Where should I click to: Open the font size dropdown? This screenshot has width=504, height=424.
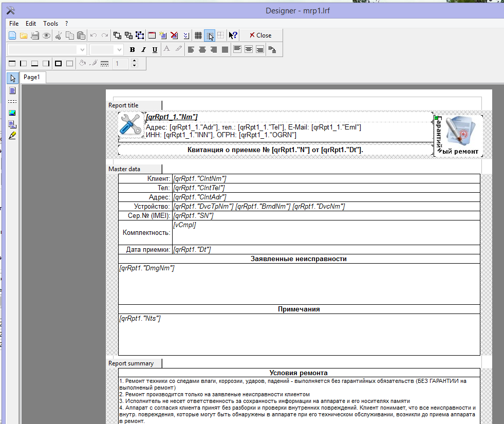click(x=119, y=49)
